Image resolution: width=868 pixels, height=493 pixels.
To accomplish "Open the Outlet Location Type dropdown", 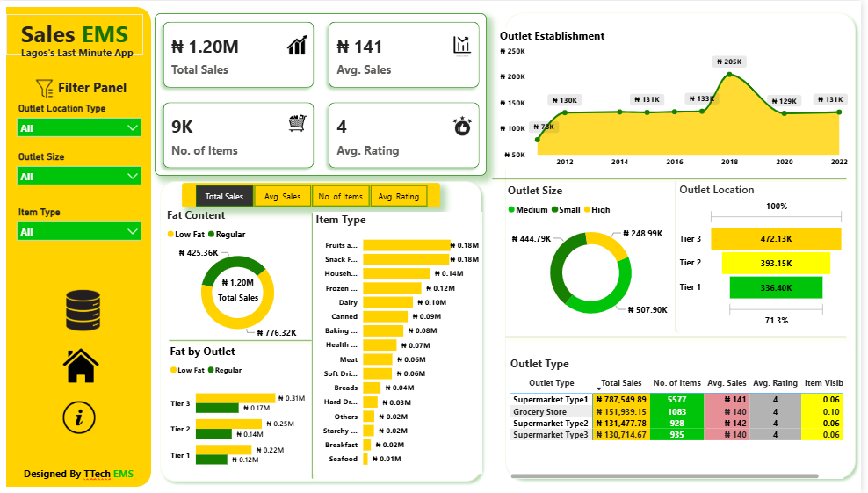I will click(79, 128).
